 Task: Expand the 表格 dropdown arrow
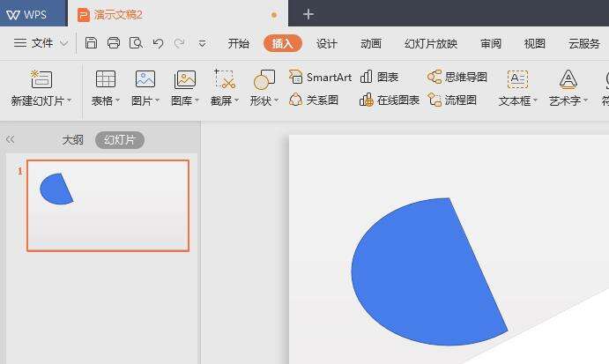click(x=117, y=100)
